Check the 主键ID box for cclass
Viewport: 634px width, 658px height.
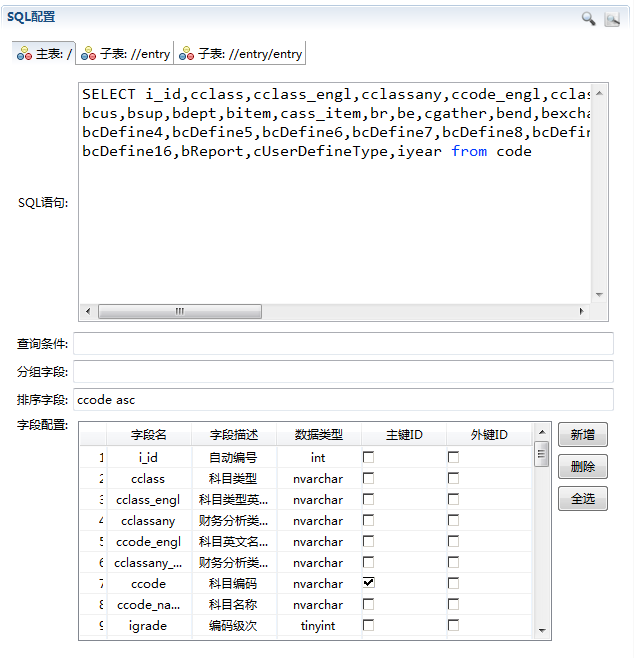pyautogui.click(x=368, y=478)
